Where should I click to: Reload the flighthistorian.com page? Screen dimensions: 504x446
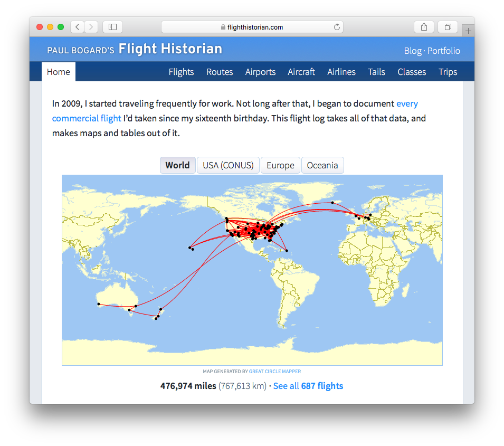[x=336, y=26]
